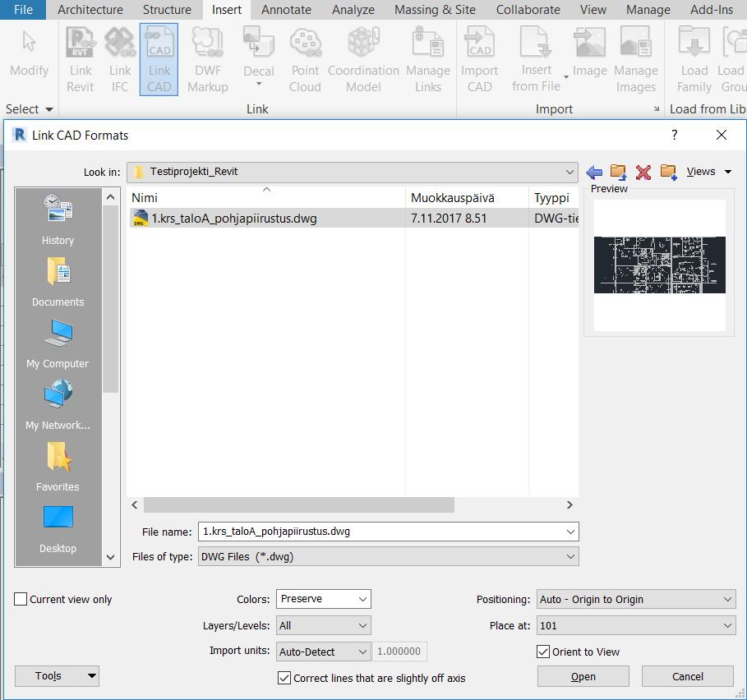Open the Desktop places shortcut

coord(58,528)
